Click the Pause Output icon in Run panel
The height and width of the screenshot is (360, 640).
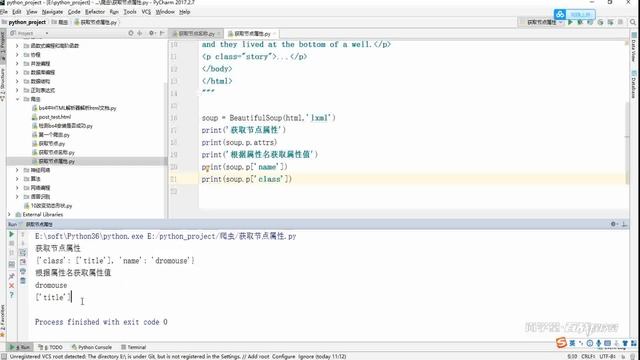pos(11,253)
